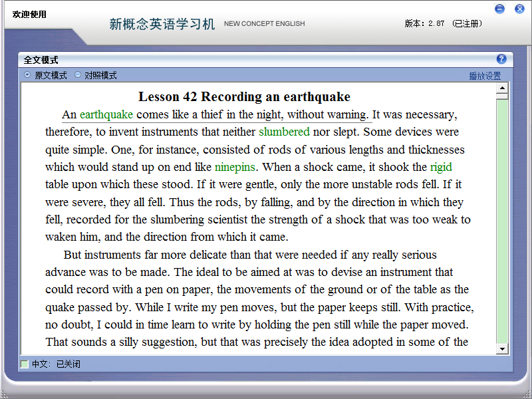Click the 全文模式 panel header
This screenshot has width=532, height=399.
coord(265,60)
